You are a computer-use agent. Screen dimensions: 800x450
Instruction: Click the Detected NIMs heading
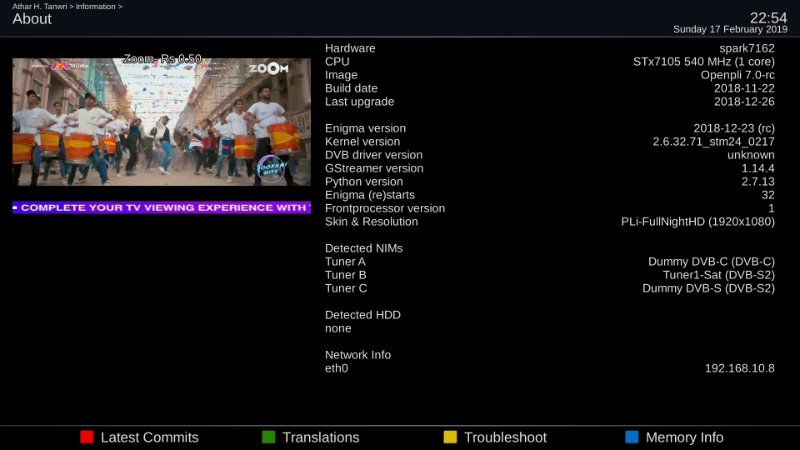tap(364, 248)
